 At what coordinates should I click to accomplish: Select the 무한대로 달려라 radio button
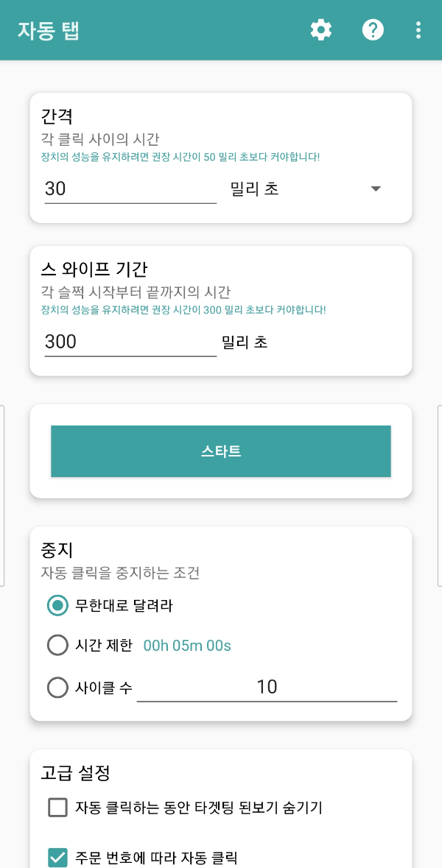coord(57,605)
